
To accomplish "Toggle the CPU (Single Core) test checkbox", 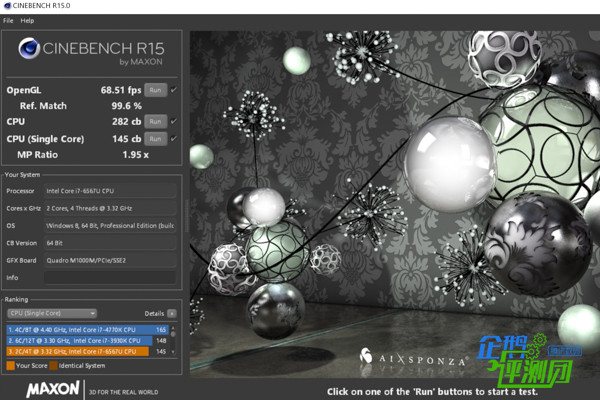I will coord(174,137).
